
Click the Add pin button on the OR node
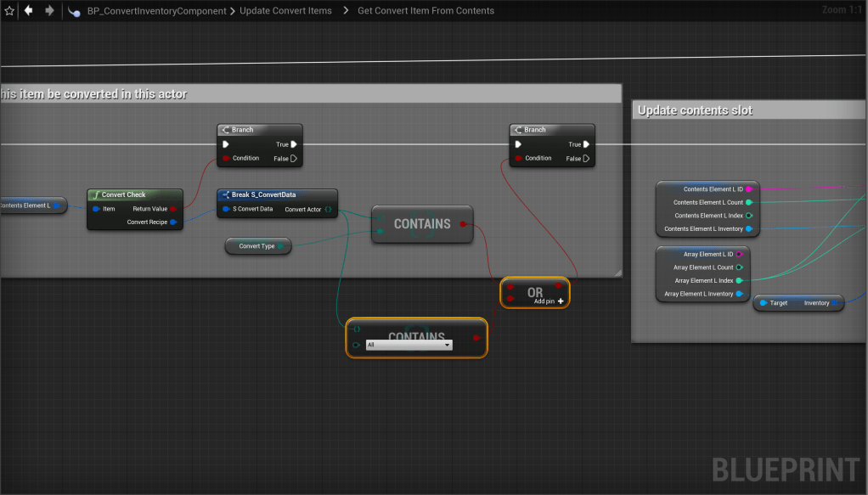tap(549, 301)
